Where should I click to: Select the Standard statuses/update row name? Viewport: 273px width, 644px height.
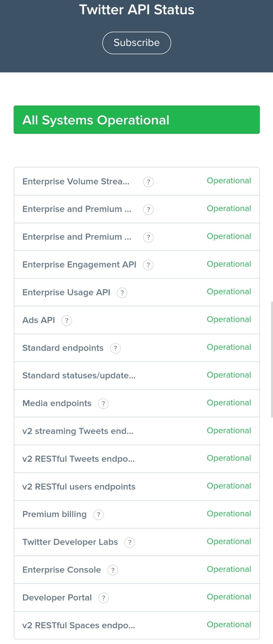pos(79,376)
